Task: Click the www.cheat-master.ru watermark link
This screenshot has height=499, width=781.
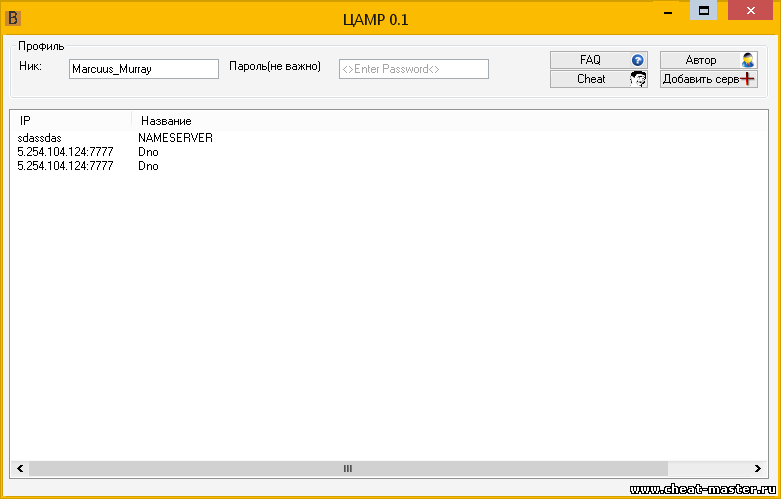Action: coord(703,489)
